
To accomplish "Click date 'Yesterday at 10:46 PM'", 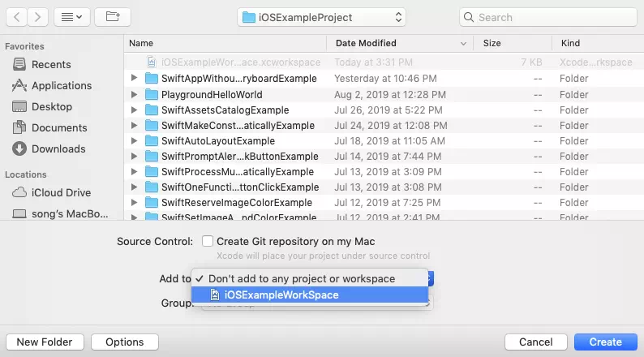I will pos(385,79).
